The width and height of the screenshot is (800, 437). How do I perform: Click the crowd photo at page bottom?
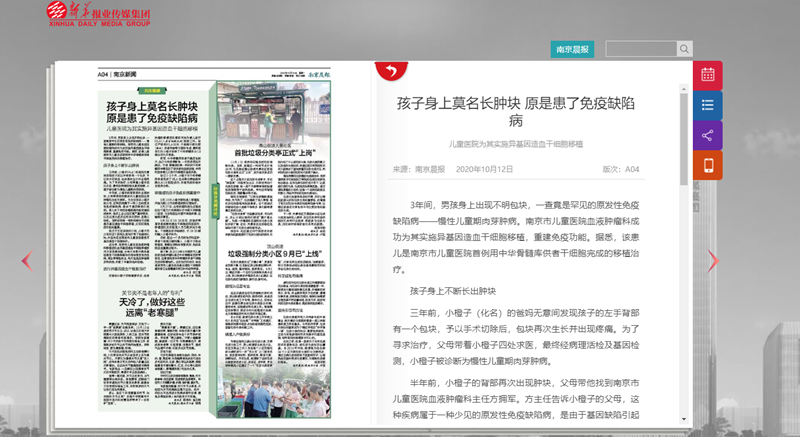pyautogui.click(x=273, y=393)
